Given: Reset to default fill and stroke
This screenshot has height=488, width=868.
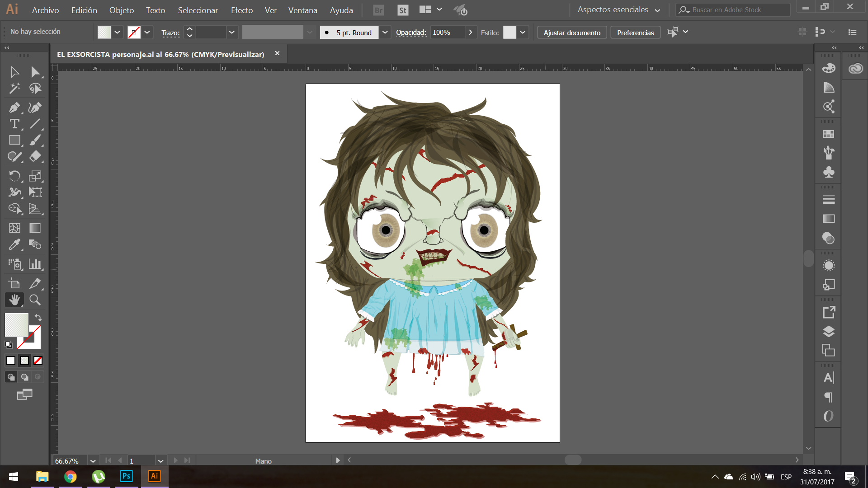Looking at the screenshot, I should (x=8, y=345).
